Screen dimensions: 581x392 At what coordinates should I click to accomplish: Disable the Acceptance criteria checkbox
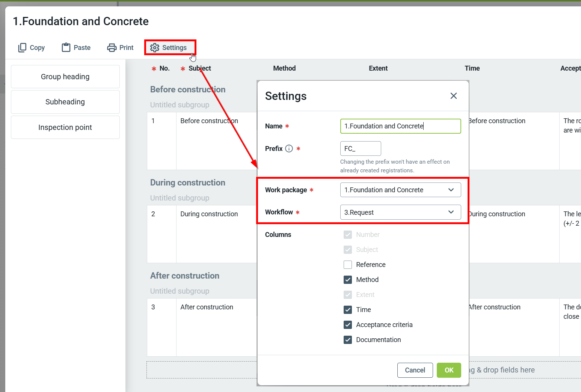(348, 325)
